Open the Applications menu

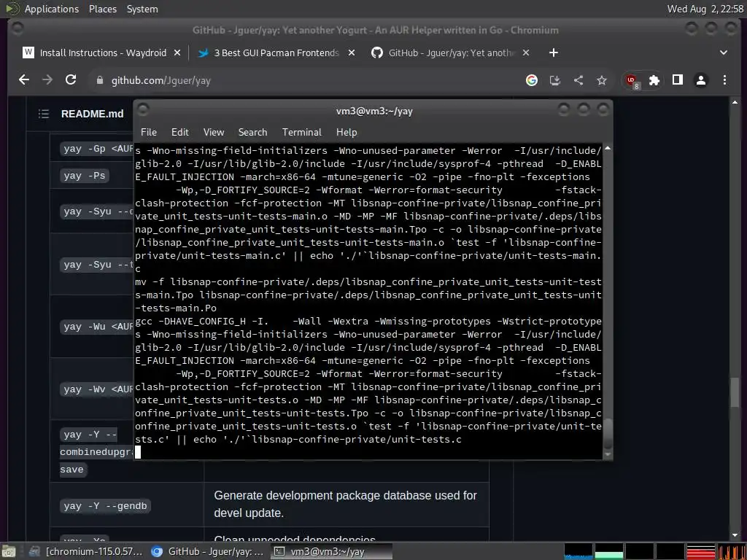tap(52, 9)
